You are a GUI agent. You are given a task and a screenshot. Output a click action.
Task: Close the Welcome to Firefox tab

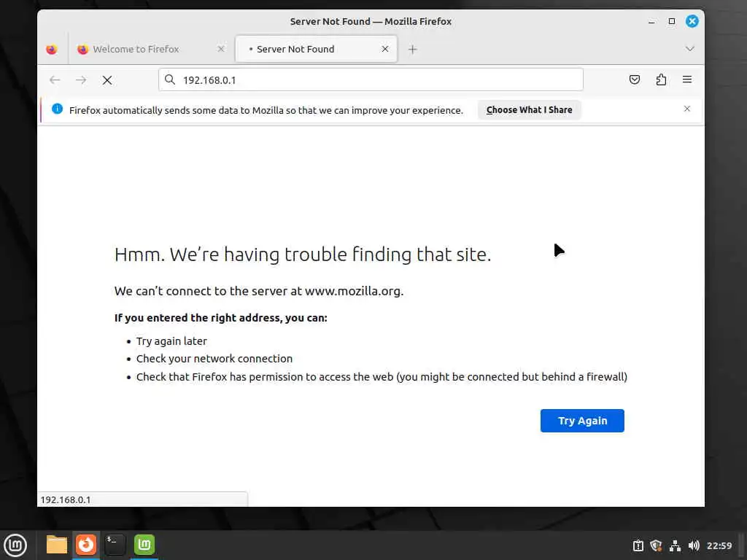click(220, 49)
